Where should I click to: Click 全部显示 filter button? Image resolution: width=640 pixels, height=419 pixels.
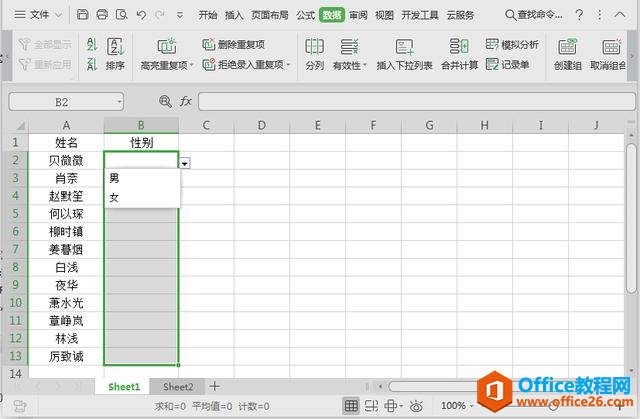click(x=45, y=44)
